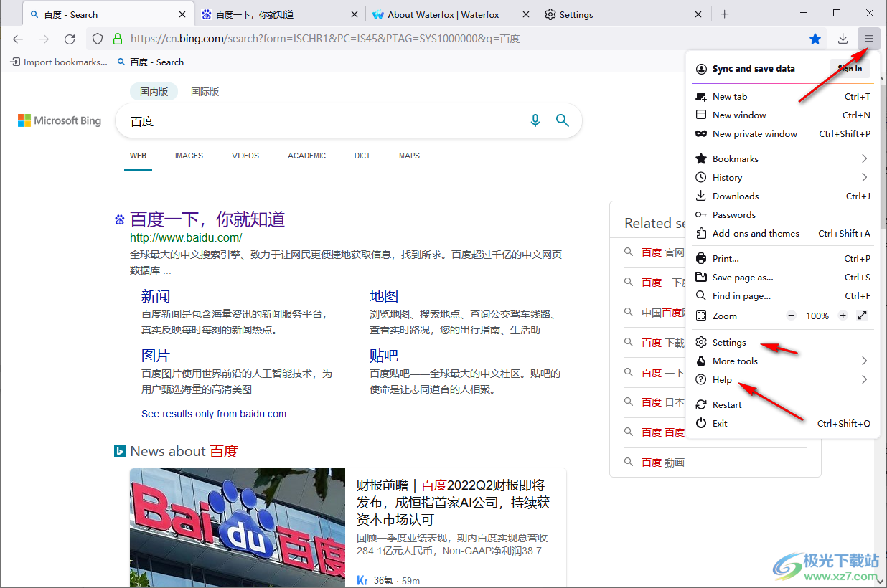This screenshot has width=887, height=588.
Task: Open 财报前瞻 news headline
Action: click(453, 502)
